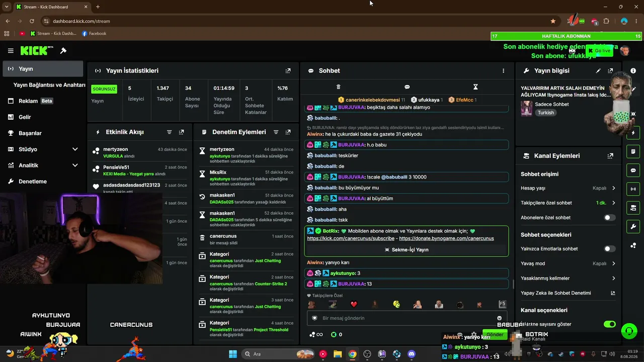Viewport: 644px width, 362px height.
Task: Click the Go live button
Action: click(599, 51)
